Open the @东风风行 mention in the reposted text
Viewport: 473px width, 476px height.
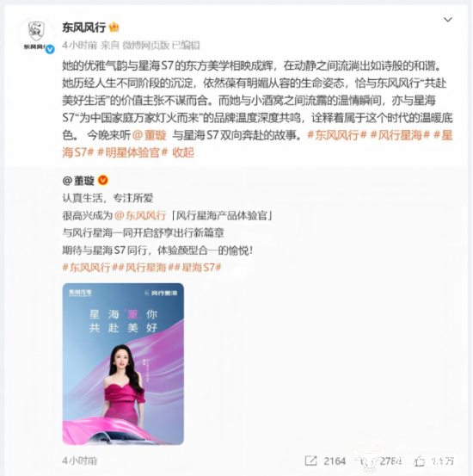pos(140,215)
